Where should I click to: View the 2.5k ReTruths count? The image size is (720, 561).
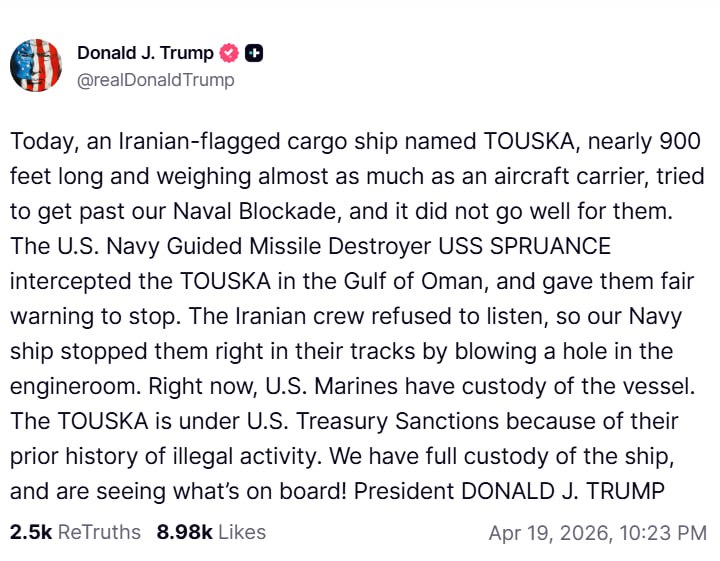(x=30, y=532)
